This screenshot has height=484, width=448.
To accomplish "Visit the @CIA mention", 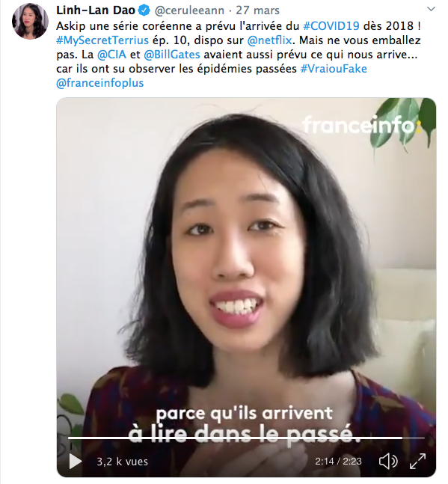I will (111, 55).
